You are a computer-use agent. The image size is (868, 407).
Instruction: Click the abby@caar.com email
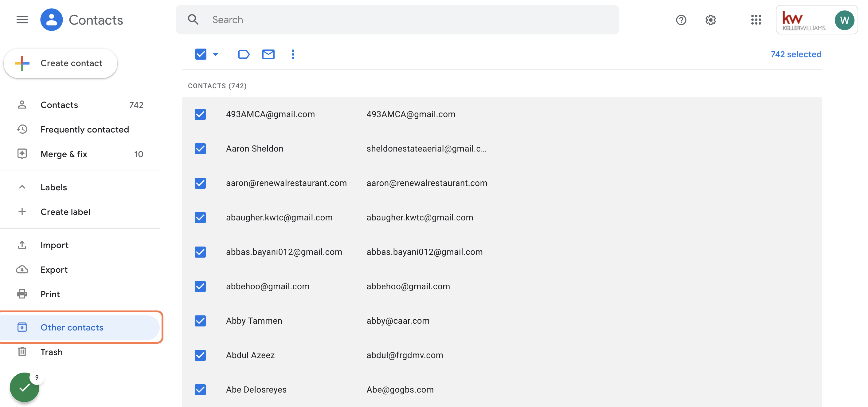click(398, 321)
